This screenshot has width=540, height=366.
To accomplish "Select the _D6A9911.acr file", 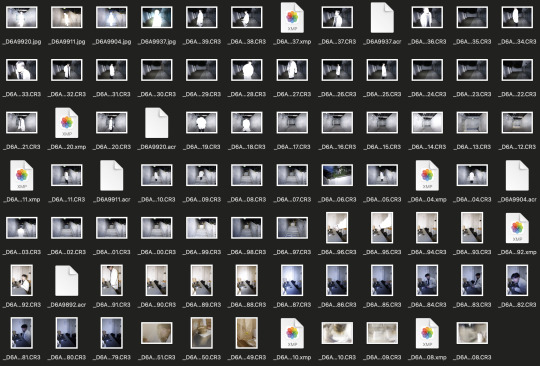I will click(x=112, y=175).
